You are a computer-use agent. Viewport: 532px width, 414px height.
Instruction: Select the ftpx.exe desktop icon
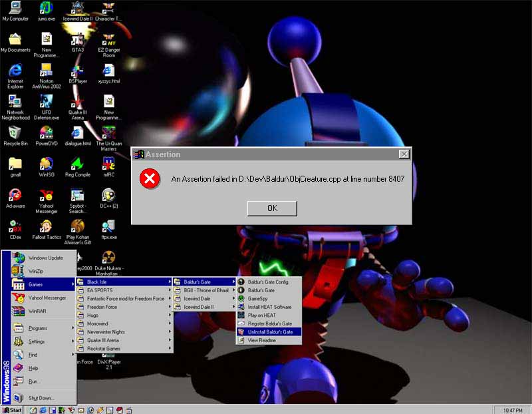109,230
